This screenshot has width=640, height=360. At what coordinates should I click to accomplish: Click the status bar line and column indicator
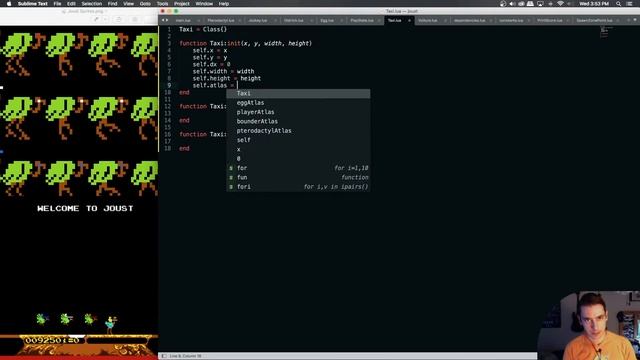185,356
